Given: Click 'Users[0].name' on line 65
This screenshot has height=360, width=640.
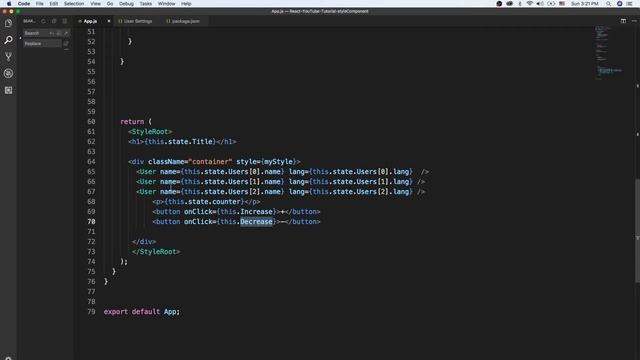Looking at the screenshot, I should pyautogui.click(x=254, y=171).
